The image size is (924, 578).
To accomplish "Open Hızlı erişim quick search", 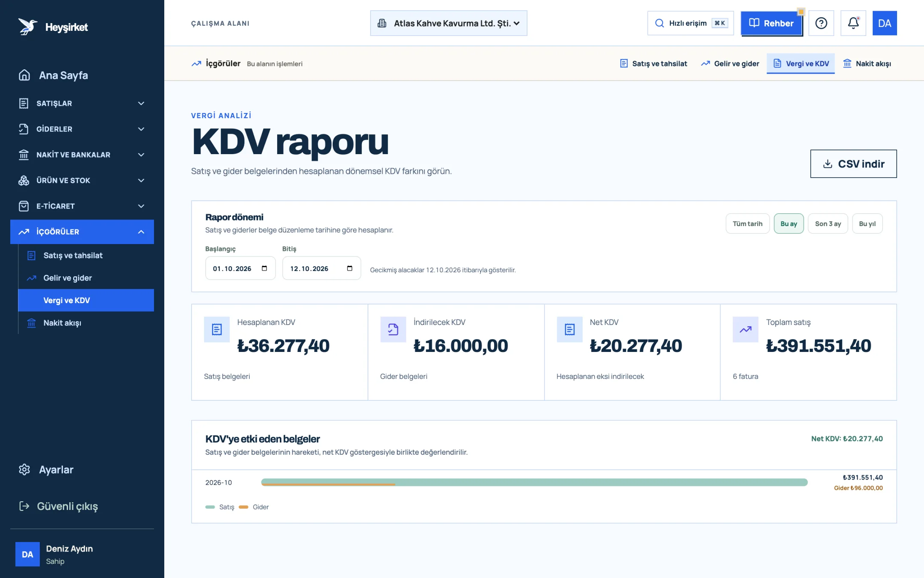I will click(x=690, y=23).
